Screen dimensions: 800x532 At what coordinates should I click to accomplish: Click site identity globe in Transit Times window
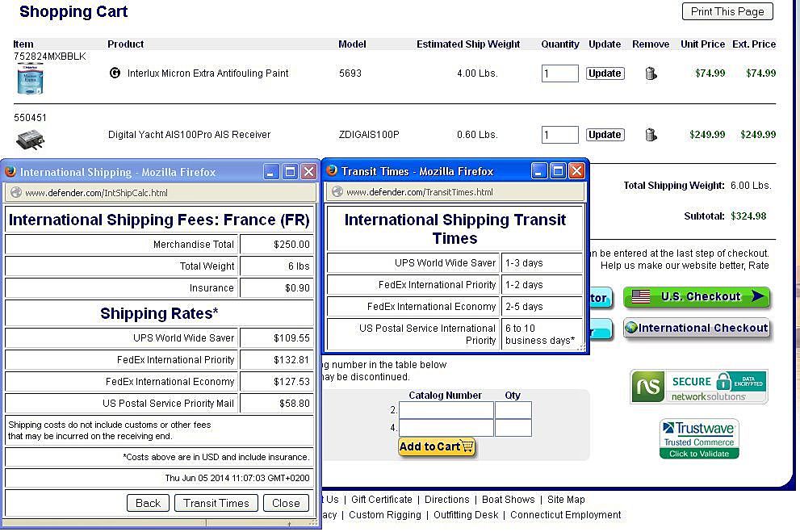pos(337,192)
